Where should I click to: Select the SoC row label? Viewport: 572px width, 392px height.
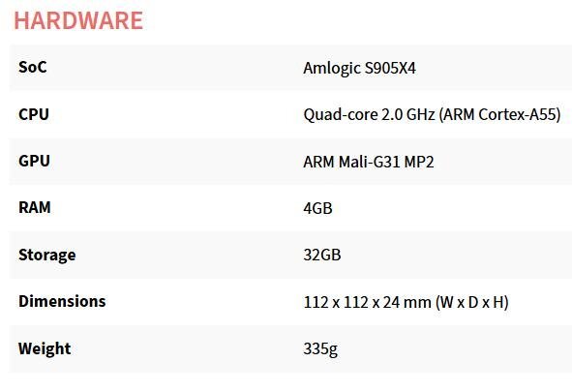[33, 67]
